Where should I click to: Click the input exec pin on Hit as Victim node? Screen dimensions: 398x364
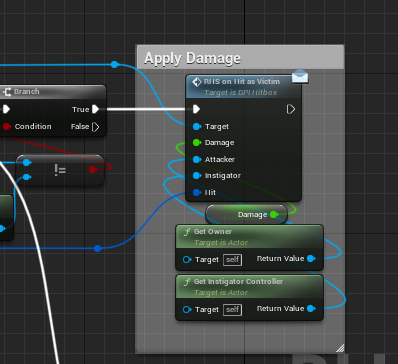[x=196, y=109]
